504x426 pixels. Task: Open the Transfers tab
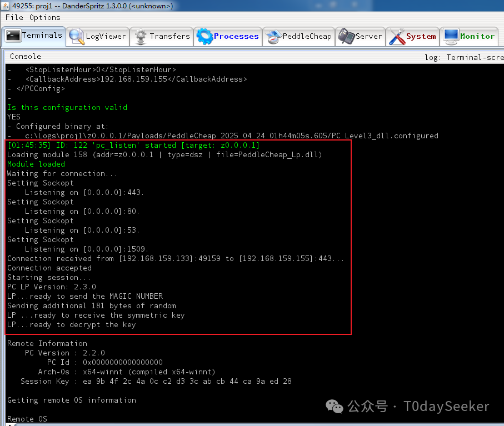[x=162, y=36]
